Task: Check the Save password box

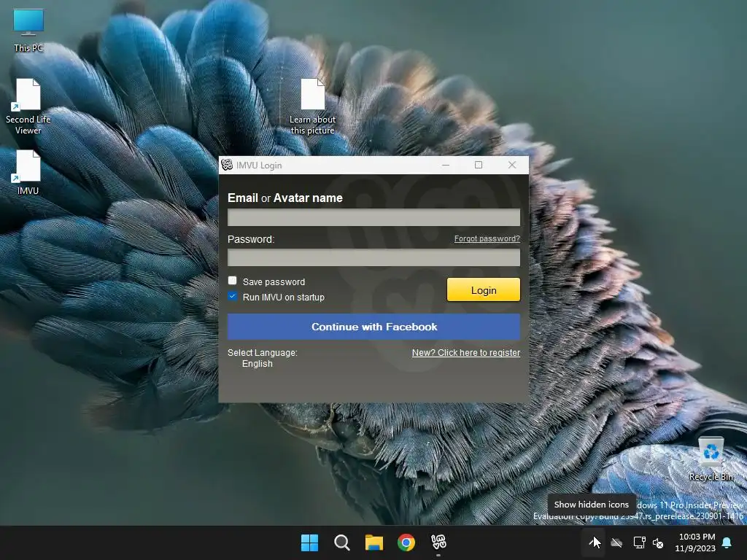Action: 233,281
